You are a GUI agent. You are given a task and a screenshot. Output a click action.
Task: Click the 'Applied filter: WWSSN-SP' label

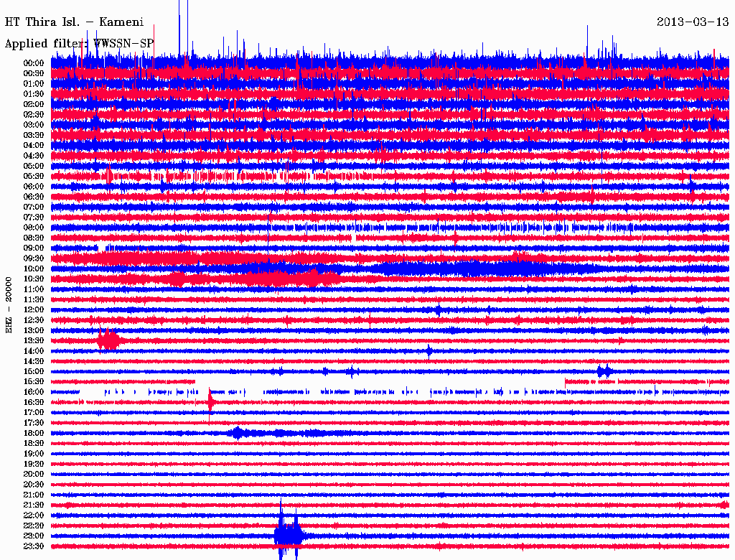79,44
